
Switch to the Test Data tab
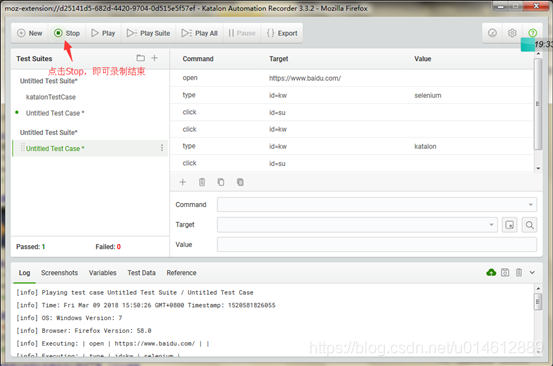click(x=141, y=273)
